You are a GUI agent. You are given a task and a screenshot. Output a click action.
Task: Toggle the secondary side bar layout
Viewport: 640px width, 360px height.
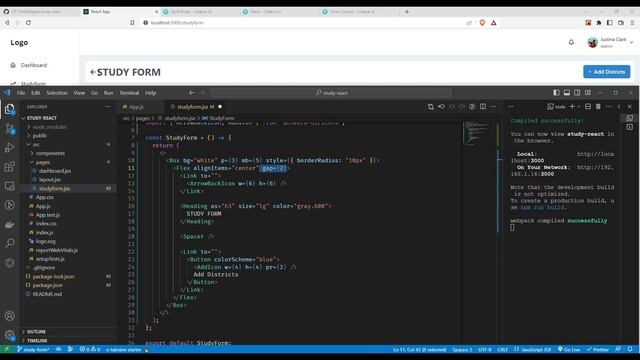pyautogui.click(x=577, y=93)
